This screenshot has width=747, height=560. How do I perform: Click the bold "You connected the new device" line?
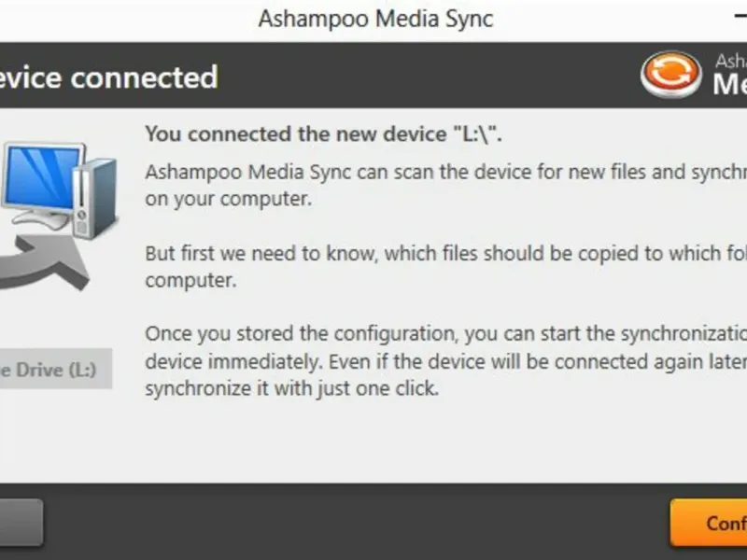click(x=294, y=134)
